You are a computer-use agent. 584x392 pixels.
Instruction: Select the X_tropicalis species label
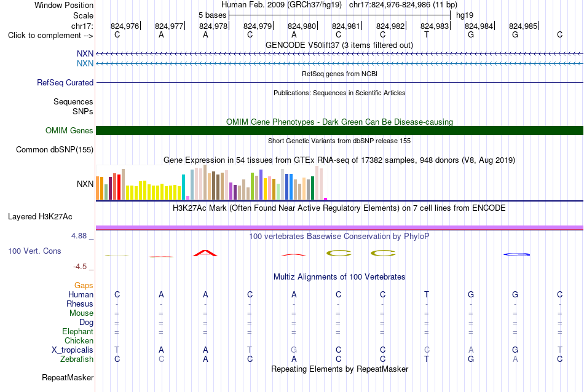(73, 350)
